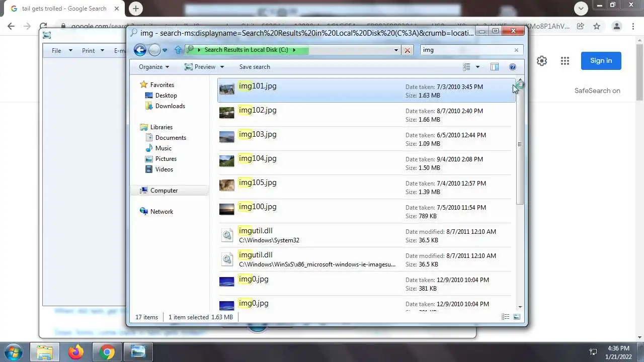Clear the 'img' search box text
This screenshot has height=362, width=644.
click(516, 50)
